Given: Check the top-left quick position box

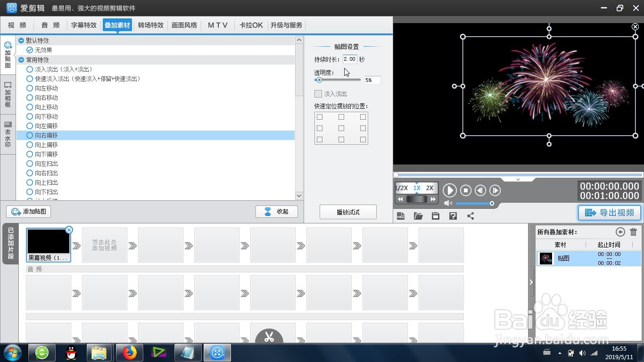Looking at the screenshot, I should click(x=320, y=117).
